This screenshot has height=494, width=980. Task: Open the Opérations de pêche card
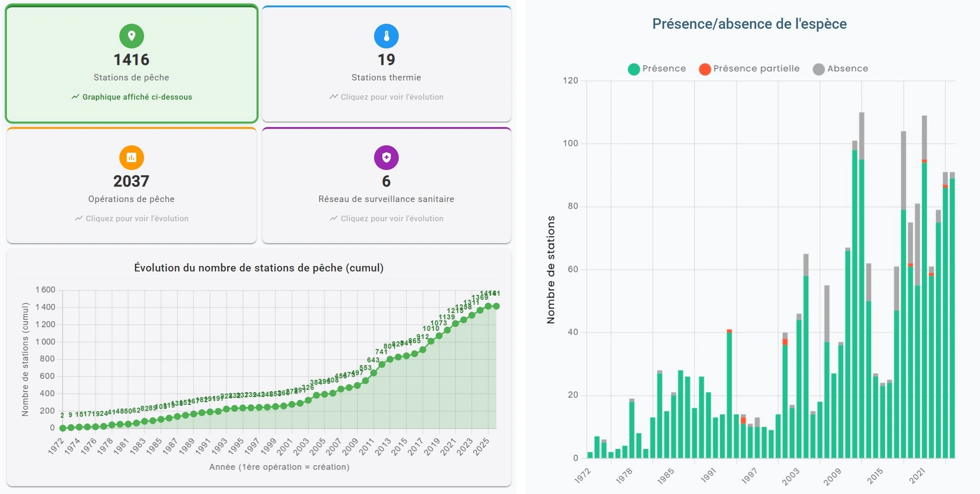(132, 185)
